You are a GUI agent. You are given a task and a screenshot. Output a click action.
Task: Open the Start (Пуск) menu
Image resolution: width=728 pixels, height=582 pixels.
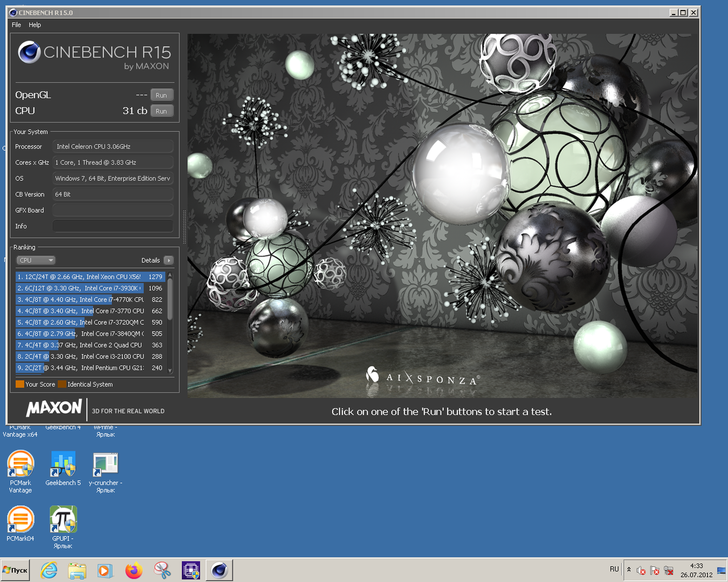(x=15, y=570)
